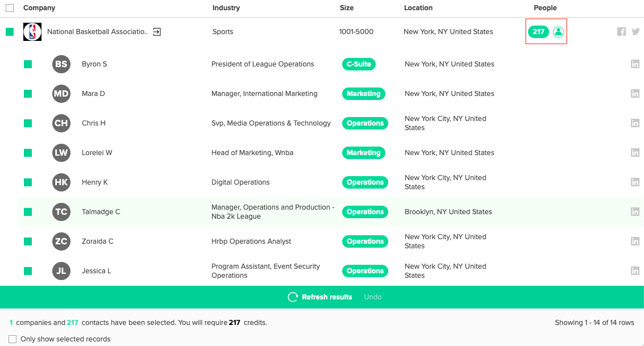
Task: Click Marketing tag for Lorelei W
Action: tap(363, 153)
